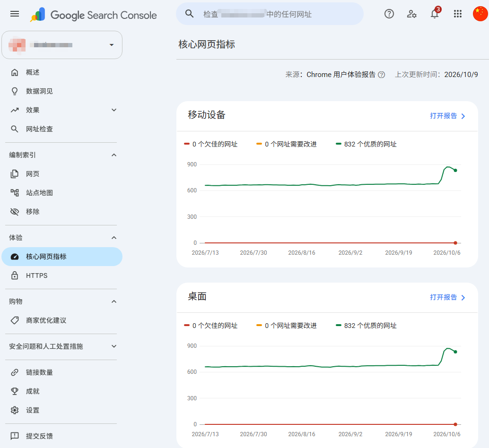Open the help question mark icon

coord(389,14)
